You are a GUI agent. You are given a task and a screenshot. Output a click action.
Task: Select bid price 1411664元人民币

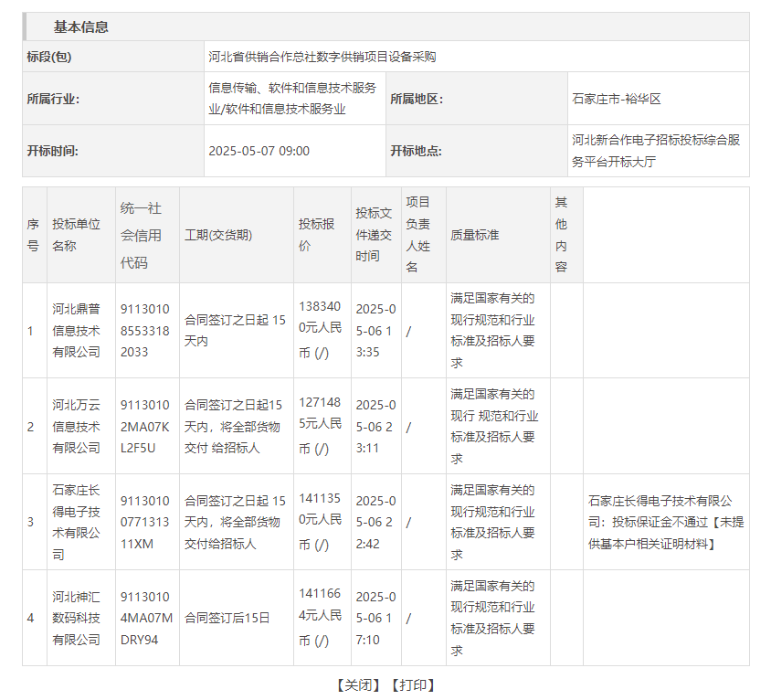[x=320, y=618]
